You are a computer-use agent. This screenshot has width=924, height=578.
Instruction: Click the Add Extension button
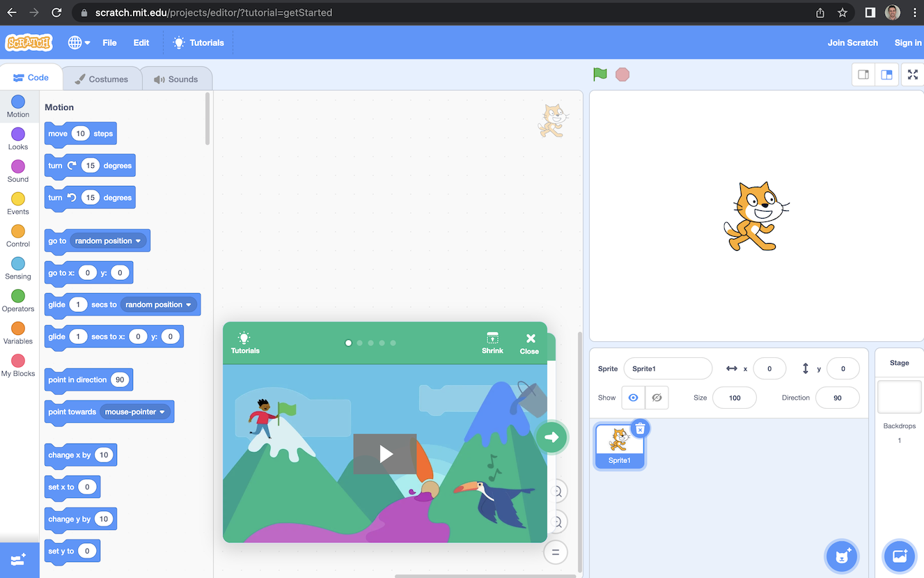(x=19, y=560)
